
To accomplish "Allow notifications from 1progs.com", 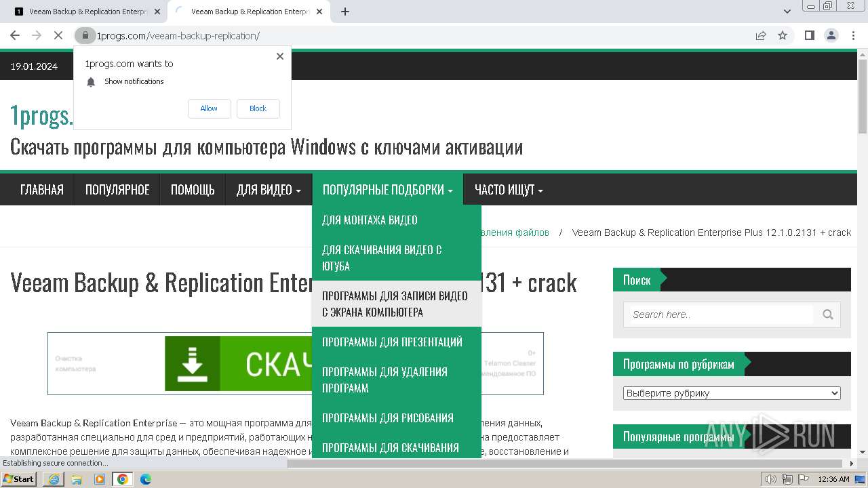I will click(209, 108).
